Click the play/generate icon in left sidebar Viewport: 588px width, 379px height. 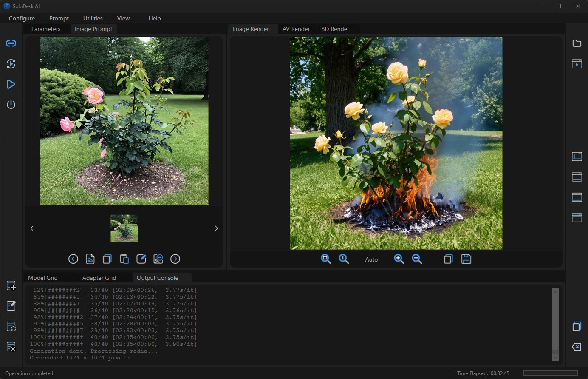pyautogui.click(x=11, y=84)
